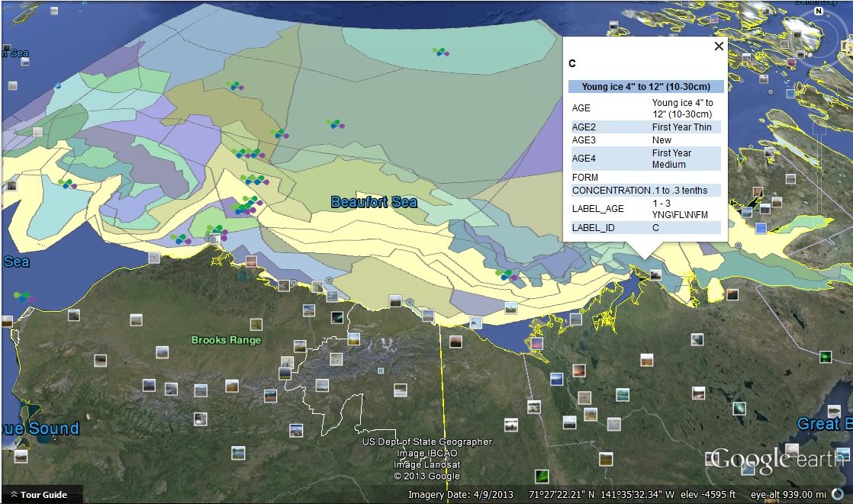This screenshot has height=504, width=853.
Task: Click the 'Young ice 4" to 12" (10-30cm)' balloon heading
Action: (x=645, y=86)
